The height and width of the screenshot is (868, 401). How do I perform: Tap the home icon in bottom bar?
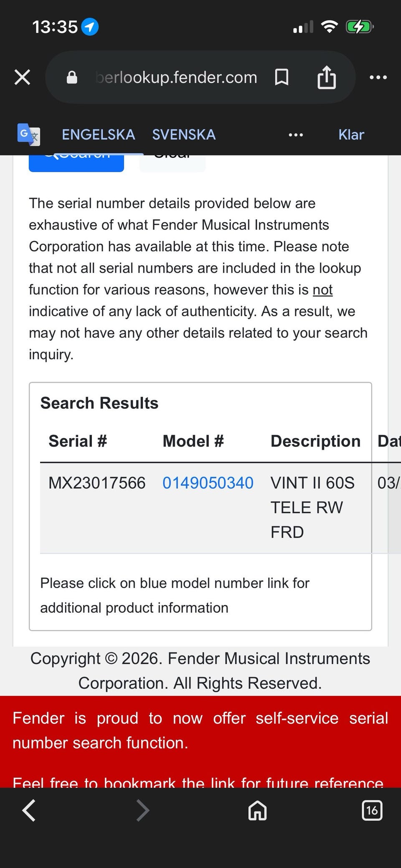[x=257, y=811]
